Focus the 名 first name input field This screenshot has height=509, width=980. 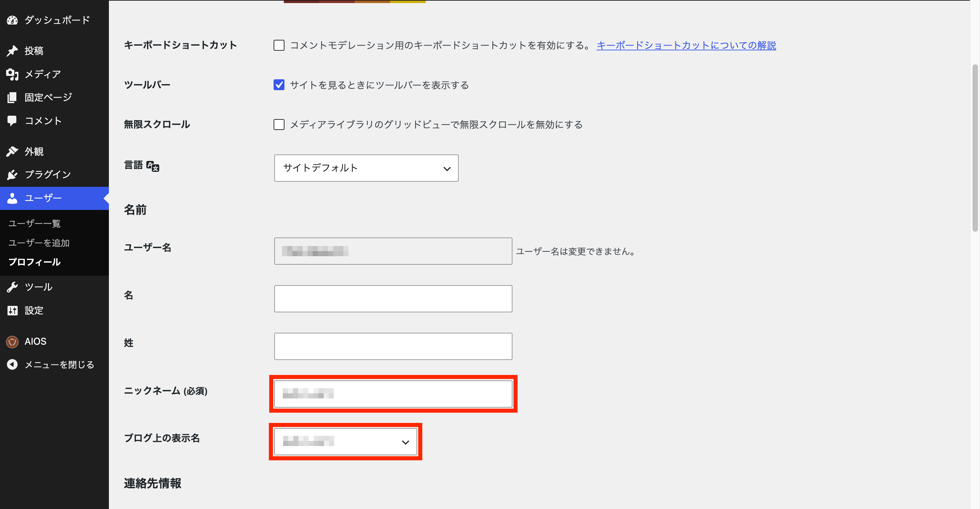tap(393, 299)
